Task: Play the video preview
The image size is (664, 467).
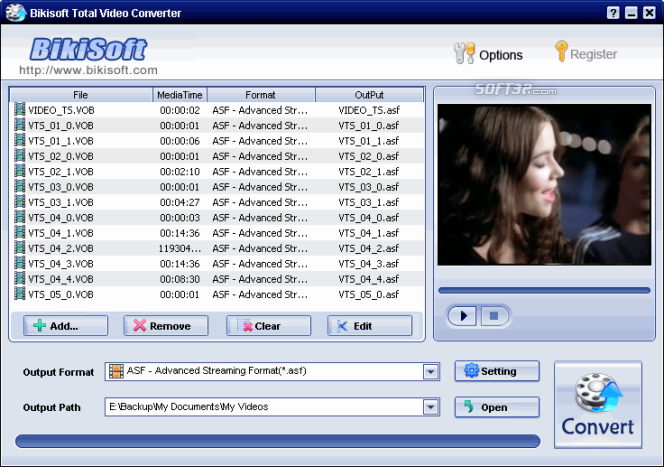Action: point(462,315)
